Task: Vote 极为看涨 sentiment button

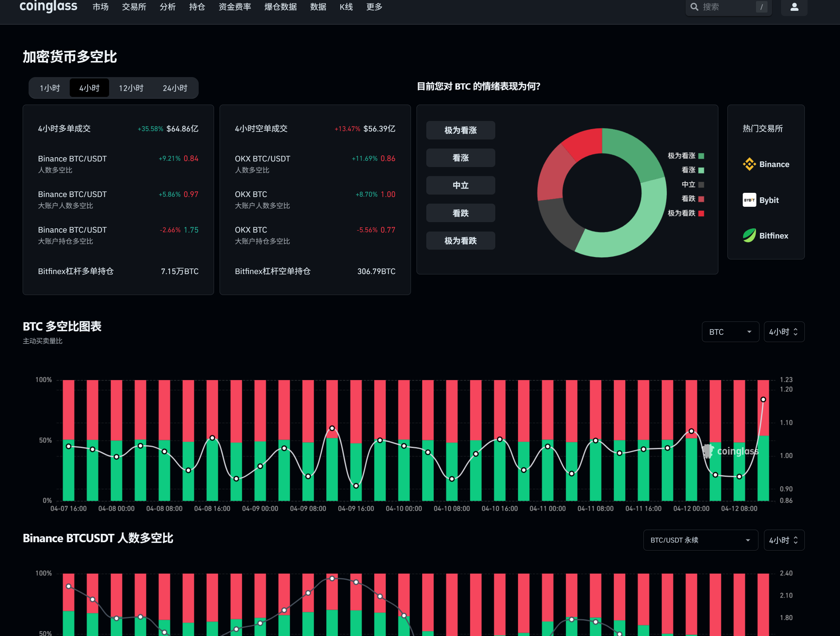Action: [x=460, y=130]
